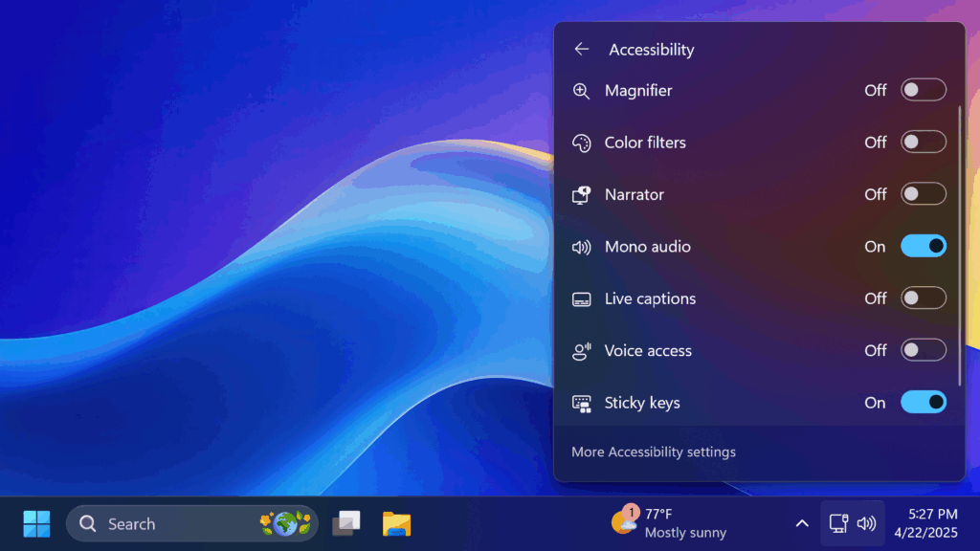Image resolution: width=980 pixels, height=551 pixels.
Task: Click the taskbar Search box
Action: tap(191, 523)
